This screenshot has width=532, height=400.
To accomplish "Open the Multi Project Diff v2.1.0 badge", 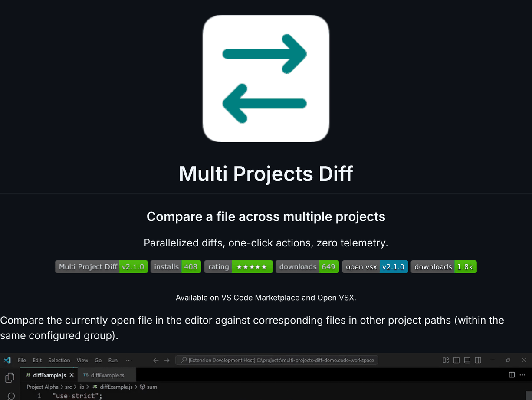I will 102,267.
